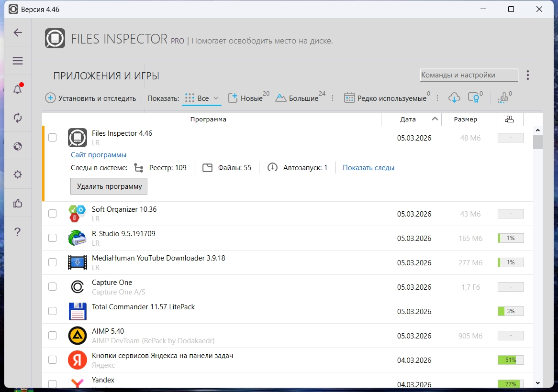This screenshot has width=558, height=392.
Task: Click the 'Удалить программу' button
Action: 109,186
